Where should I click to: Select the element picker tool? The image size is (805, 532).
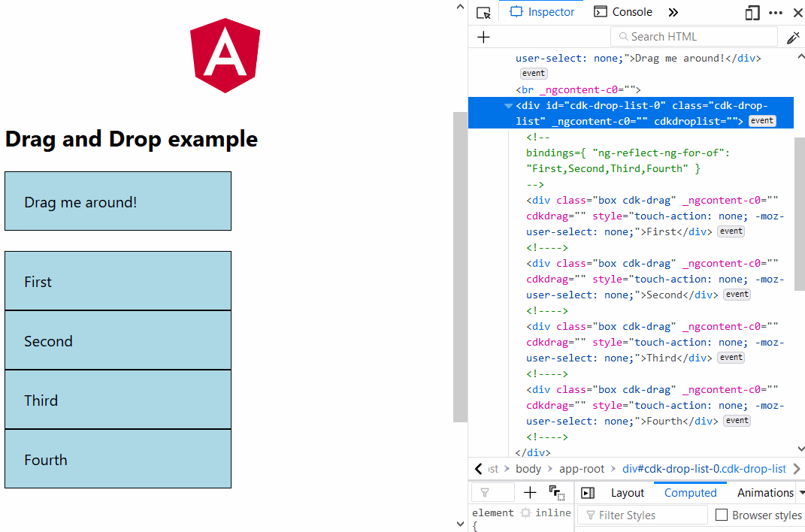tap(482, 12)
